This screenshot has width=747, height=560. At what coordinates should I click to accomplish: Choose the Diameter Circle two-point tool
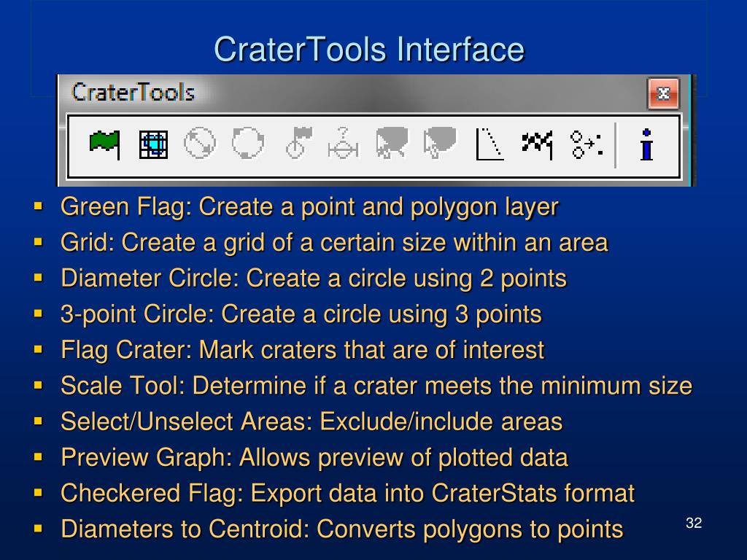click(200, 143)
